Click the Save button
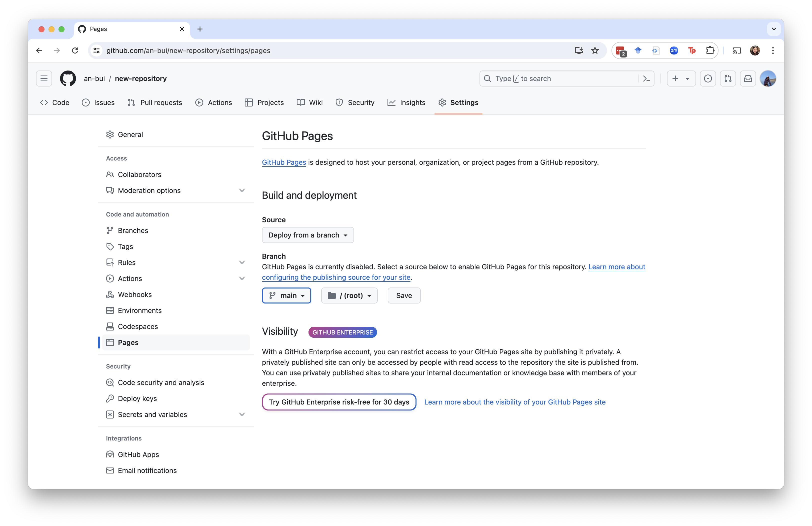 tap(404, 295)
